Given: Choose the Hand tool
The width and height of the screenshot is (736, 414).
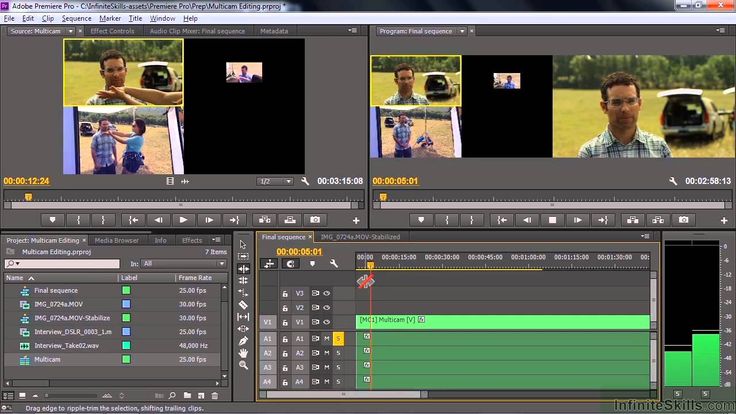Looking at the screenshot, I should click(243, 353).
